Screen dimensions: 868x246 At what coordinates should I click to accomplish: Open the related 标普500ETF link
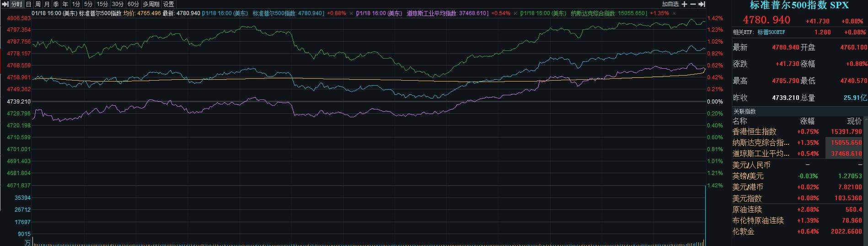point(772,32)
